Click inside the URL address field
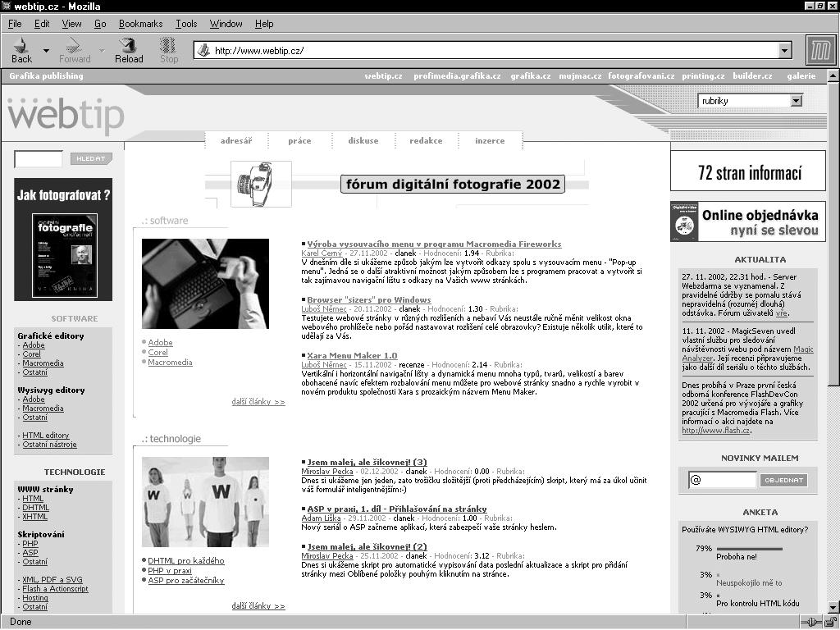The height and width of the screenshot is (630, 840). [x=493, y=51]
